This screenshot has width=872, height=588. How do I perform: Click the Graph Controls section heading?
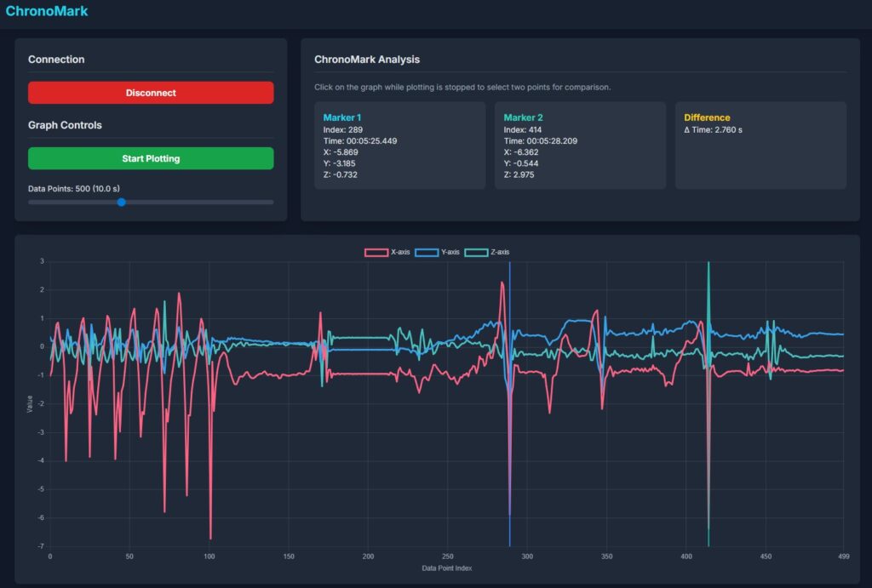[x=65, y=125]
